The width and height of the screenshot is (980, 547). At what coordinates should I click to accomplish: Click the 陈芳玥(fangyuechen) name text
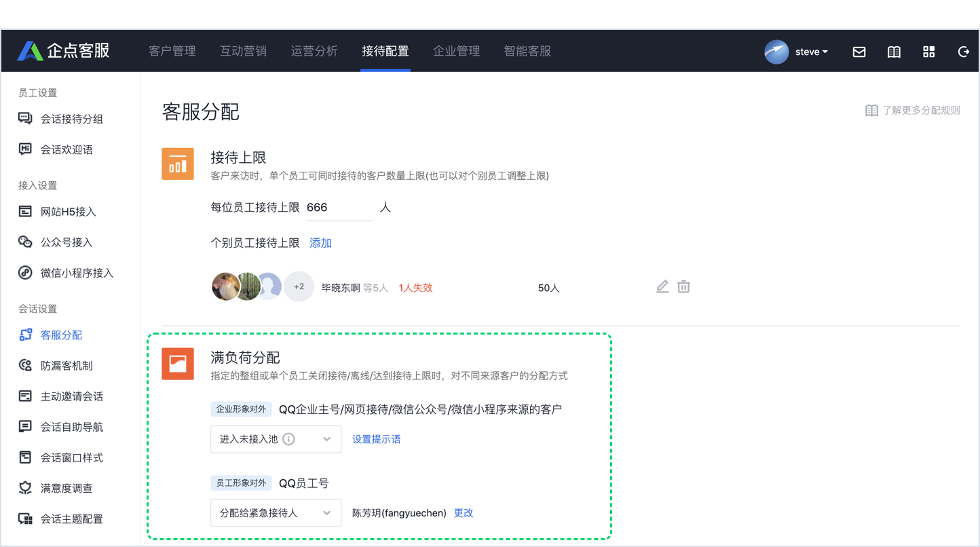(x=399, y=513)
